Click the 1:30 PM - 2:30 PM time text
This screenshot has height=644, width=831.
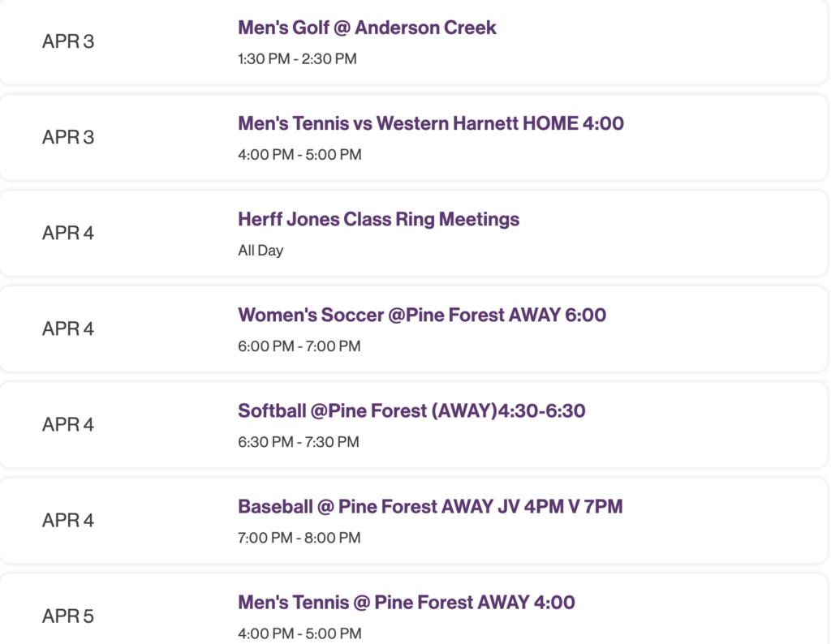(x=296, y=58)
